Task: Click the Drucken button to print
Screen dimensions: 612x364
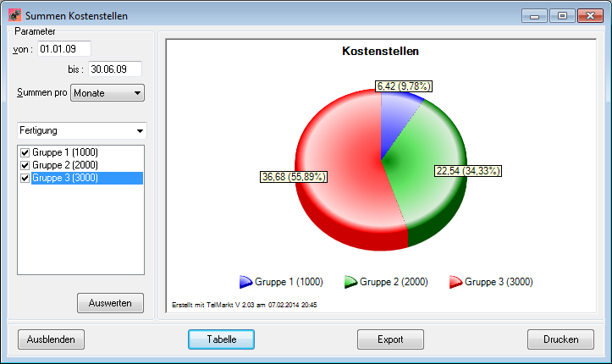Action: coord(560,339)
